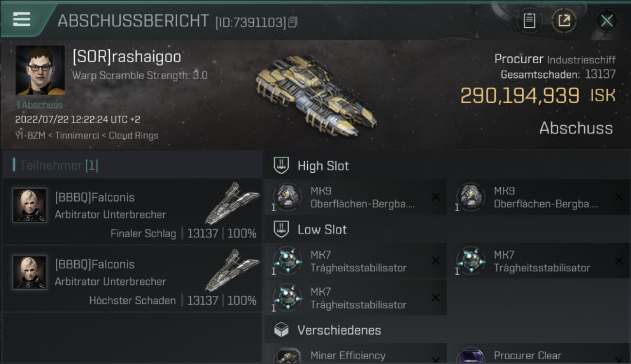Click rashaigoo's character portrait
631x364 pixels.
point(40,70)
